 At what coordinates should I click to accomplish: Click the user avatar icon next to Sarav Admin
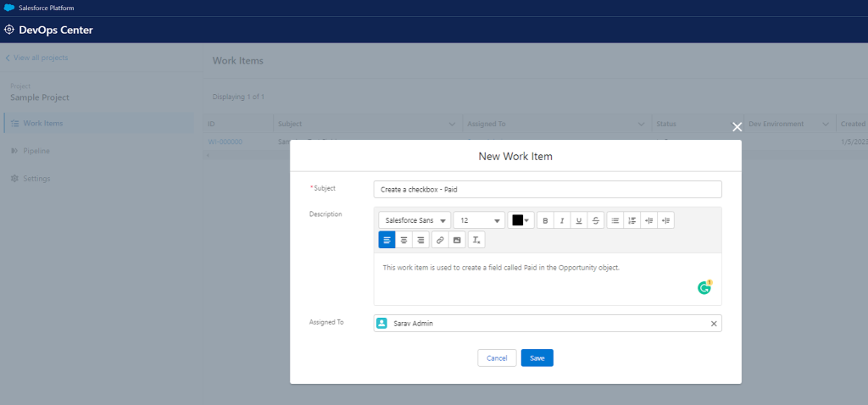pos(381,323)
